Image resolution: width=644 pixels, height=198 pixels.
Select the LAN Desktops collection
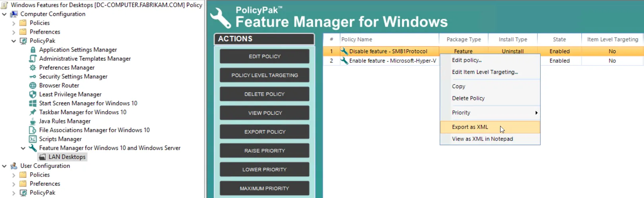67,157
